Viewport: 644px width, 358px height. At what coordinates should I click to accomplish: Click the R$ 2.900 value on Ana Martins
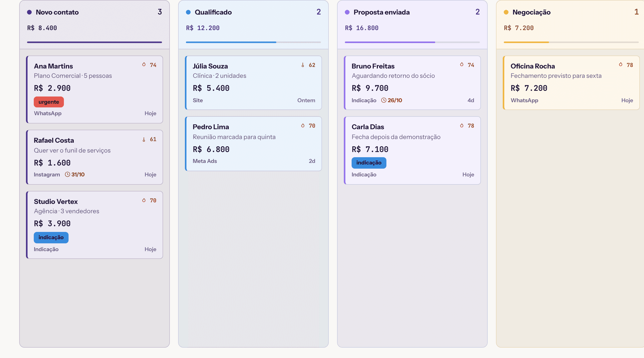pyautogui.click(x=52, y=88)
